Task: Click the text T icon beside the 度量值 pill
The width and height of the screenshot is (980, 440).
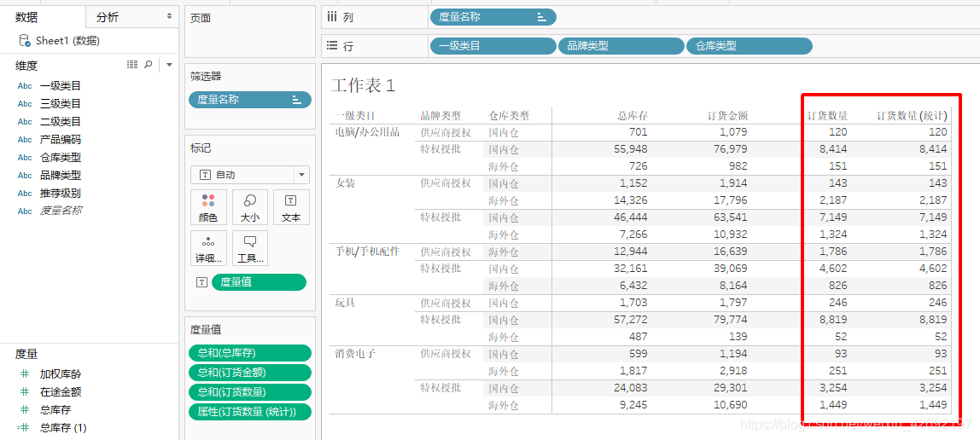Action: (x=201, y=282)
